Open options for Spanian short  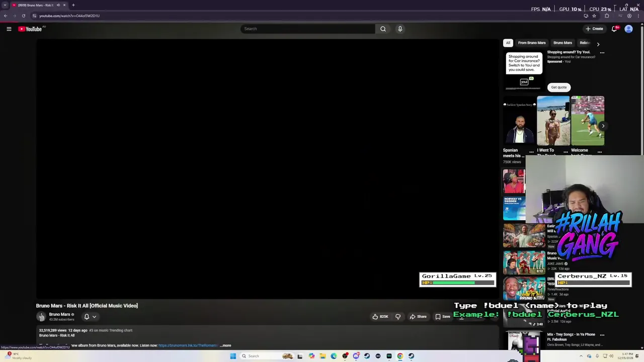pos(531,152)
